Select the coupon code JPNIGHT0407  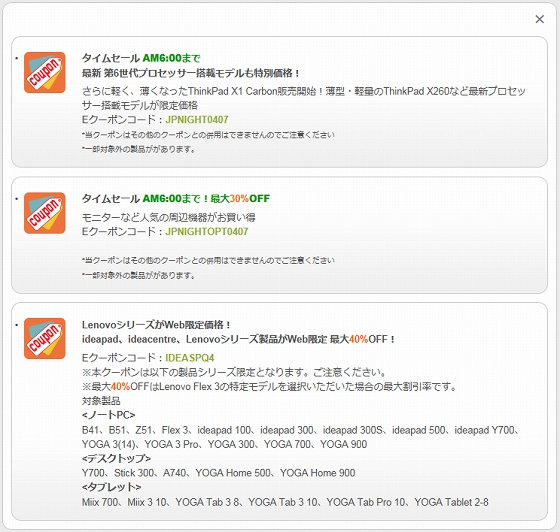click(197, 120)
